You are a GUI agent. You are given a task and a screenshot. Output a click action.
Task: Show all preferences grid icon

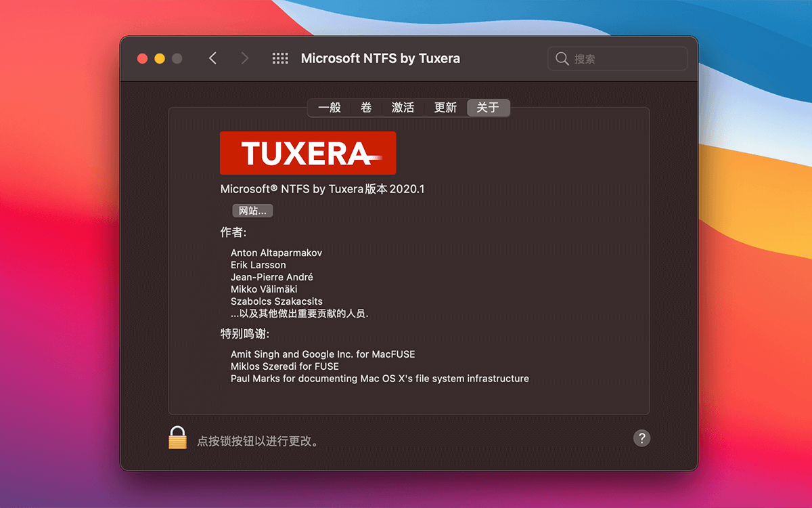pyautogui.click(x=280, y=58)
